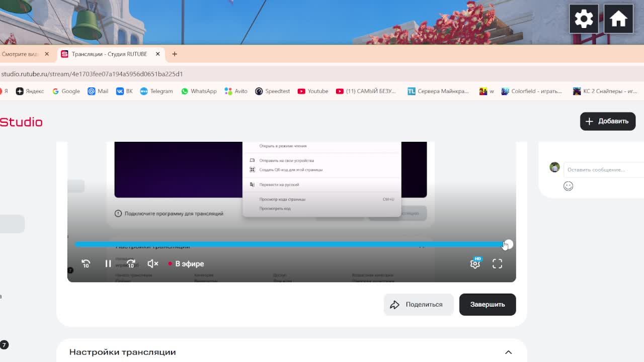Open the ВК bookmark
644x362 pixels.
124,91
